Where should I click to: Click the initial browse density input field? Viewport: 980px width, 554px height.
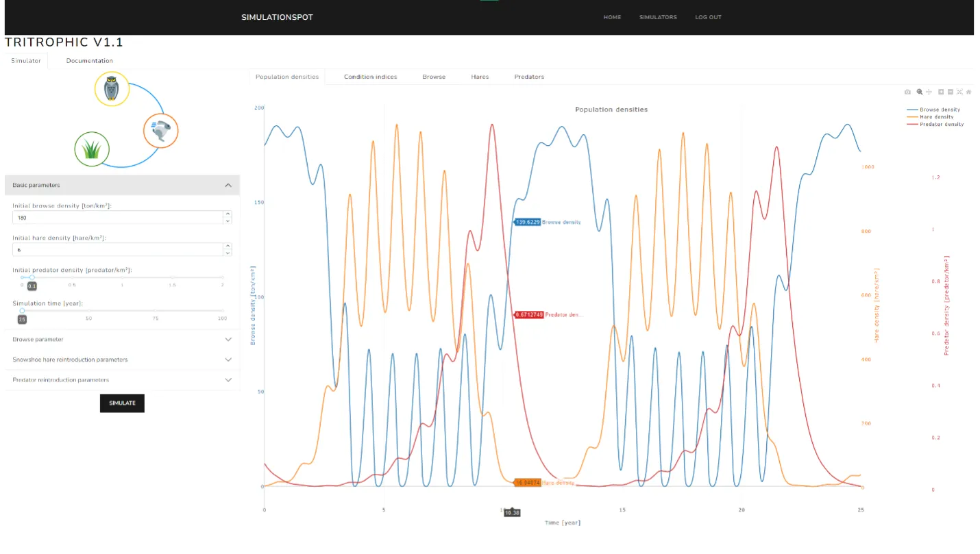[118, 217]
